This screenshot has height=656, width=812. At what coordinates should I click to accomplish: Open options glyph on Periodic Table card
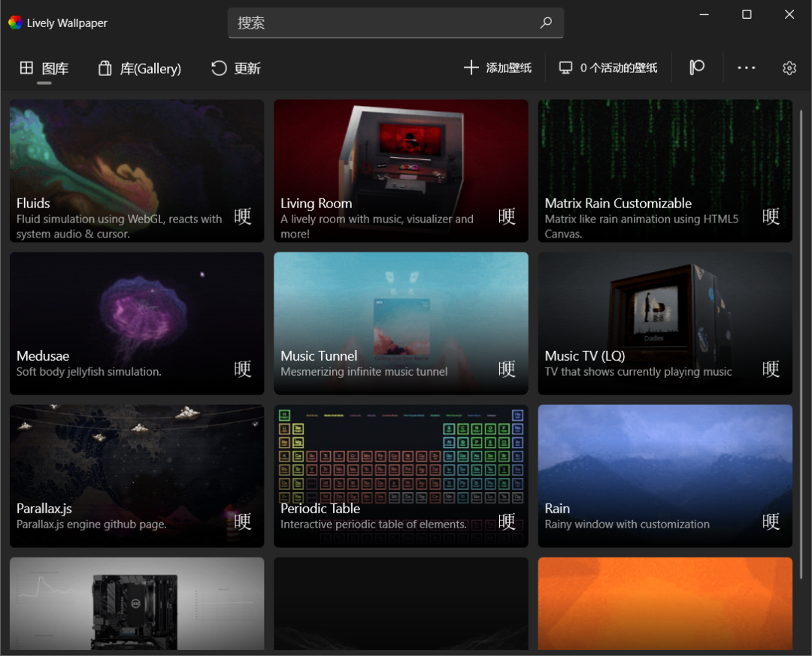pos(507,521)
